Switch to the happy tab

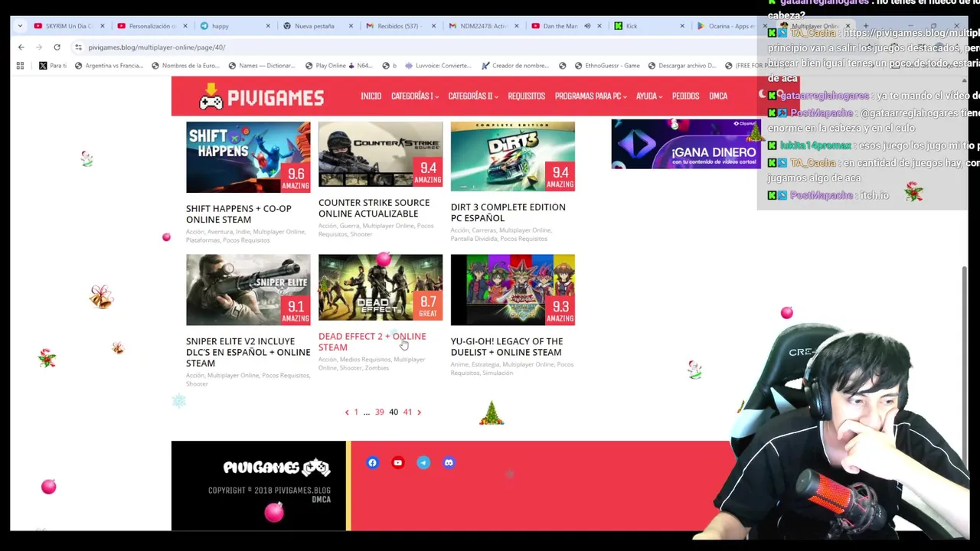pos(235,26)
